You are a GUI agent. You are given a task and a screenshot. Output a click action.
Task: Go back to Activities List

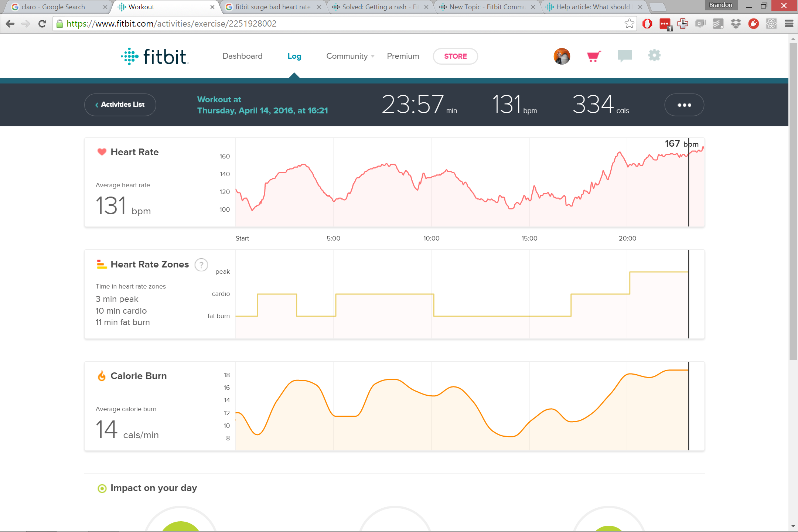[120, 105]
